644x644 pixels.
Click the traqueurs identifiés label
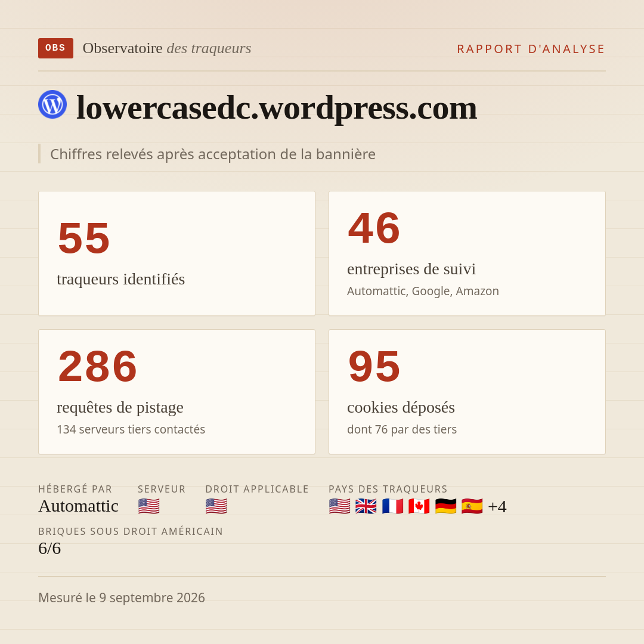coord(120,279)
